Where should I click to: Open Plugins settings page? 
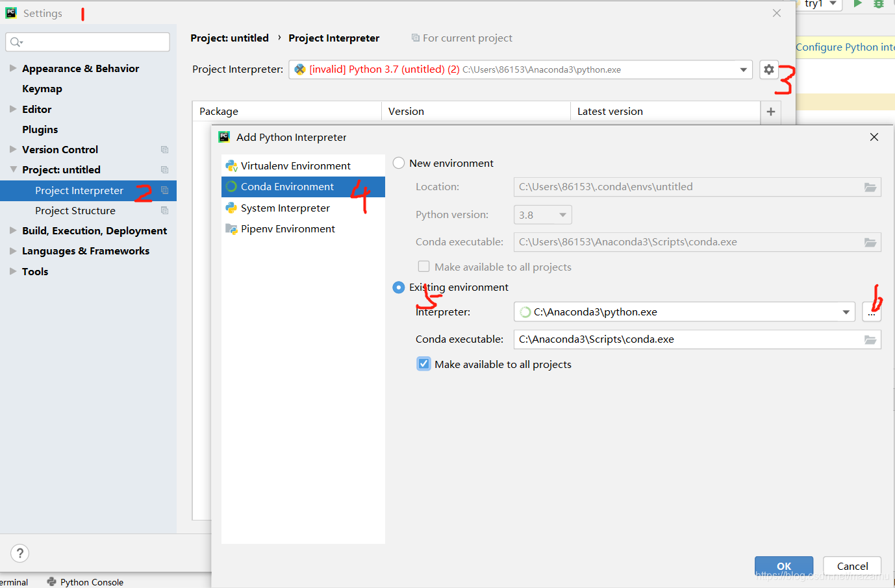tap(40, 130)
